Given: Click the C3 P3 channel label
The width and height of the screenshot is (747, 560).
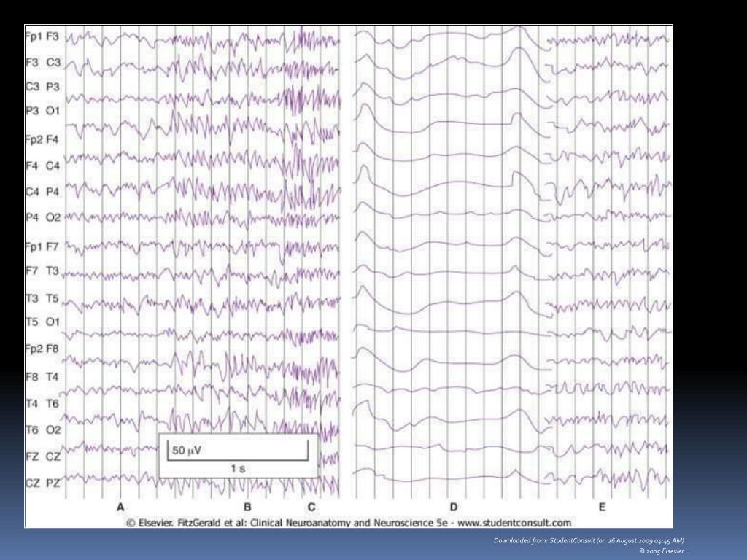Looking at the screenshot, I should 42,87.
